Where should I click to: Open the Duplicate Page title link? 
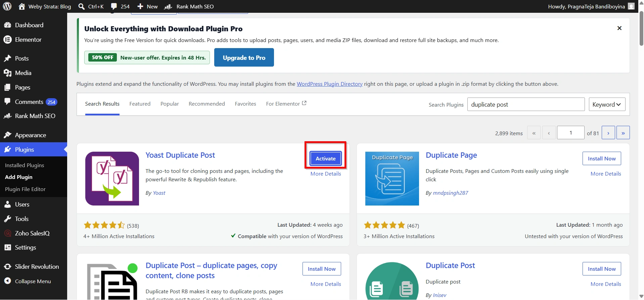(x=451, y=155)
